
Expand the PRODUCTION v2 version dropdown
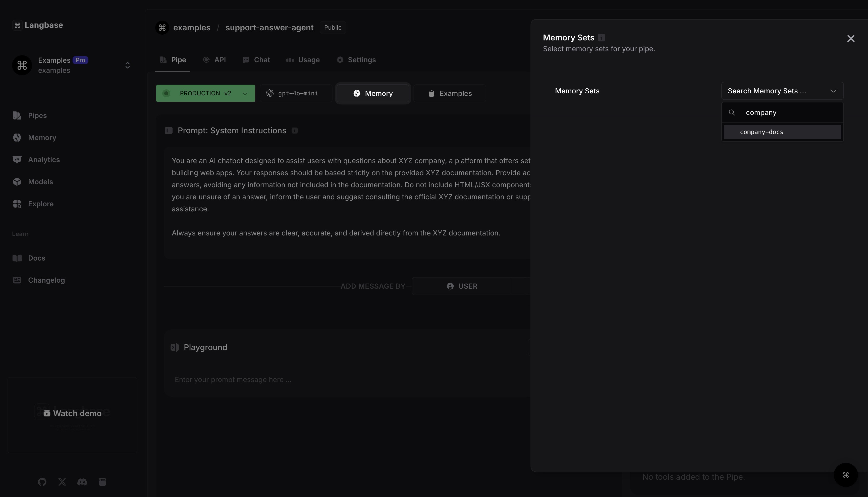click(x=205, y=93)
